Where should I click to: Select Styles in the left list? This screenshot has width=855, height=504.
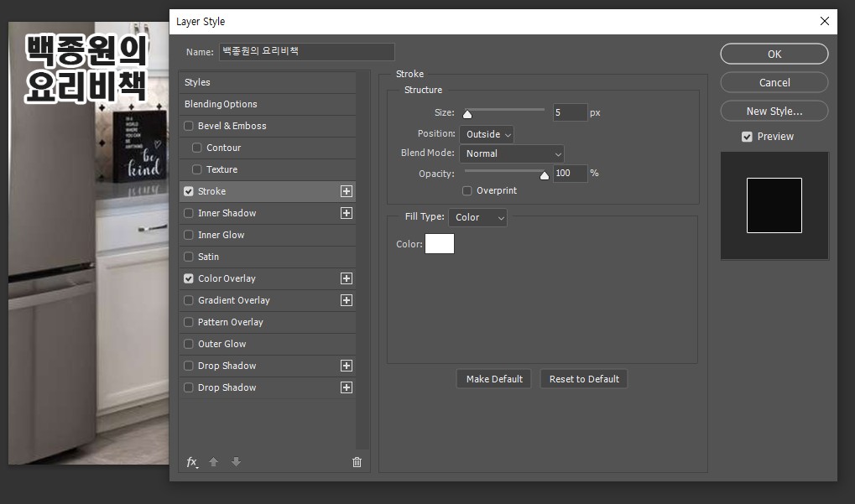pos(267,82)
